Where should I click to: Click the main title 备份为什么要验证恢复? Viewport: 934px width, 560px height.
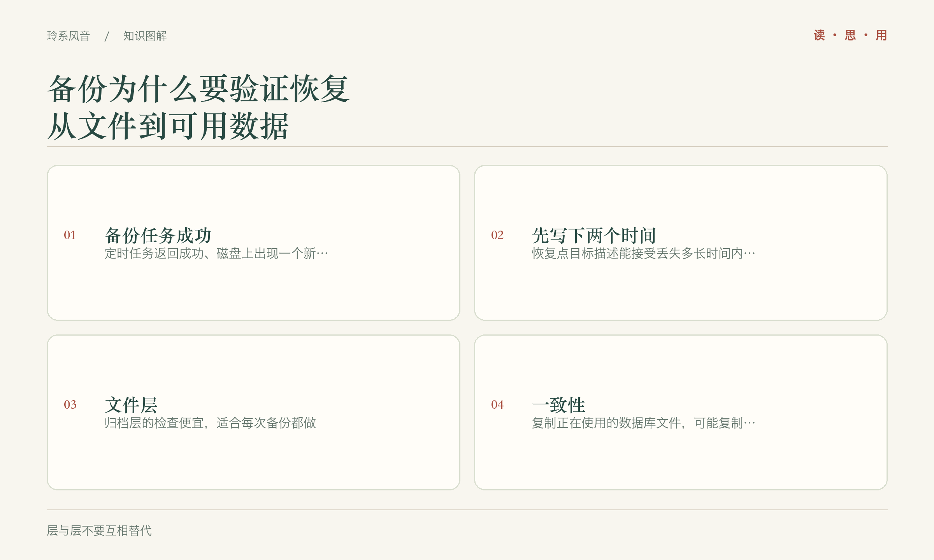(198, 89)
